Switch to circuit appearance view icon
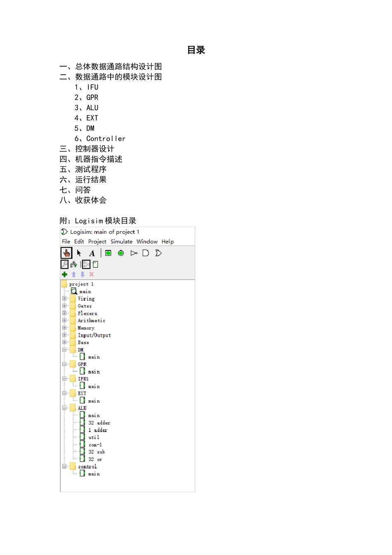Viewport: 392px width, 555px height. [x=95, y=264]
